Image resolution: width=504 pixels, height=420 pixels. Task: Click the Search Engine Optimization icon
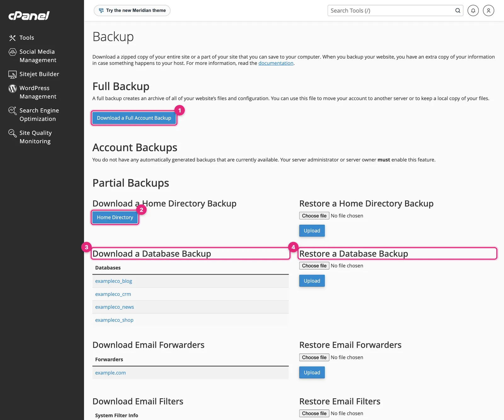click(x=12, y=111)
